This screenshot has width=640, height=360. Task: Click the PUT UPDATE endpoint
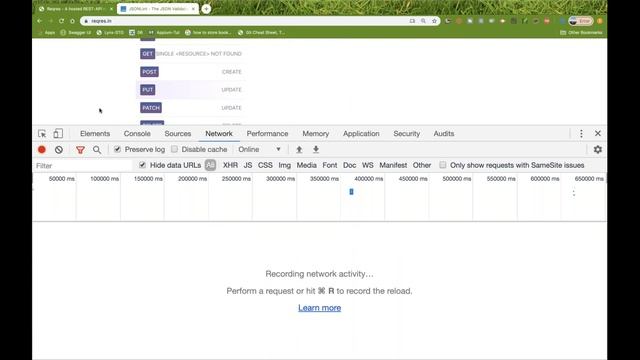191,90
